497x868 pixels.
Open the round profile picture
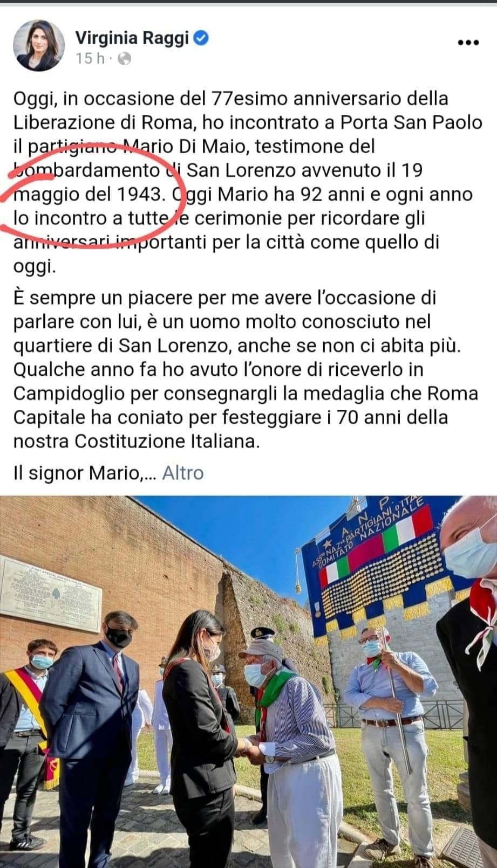coord(39,46)
